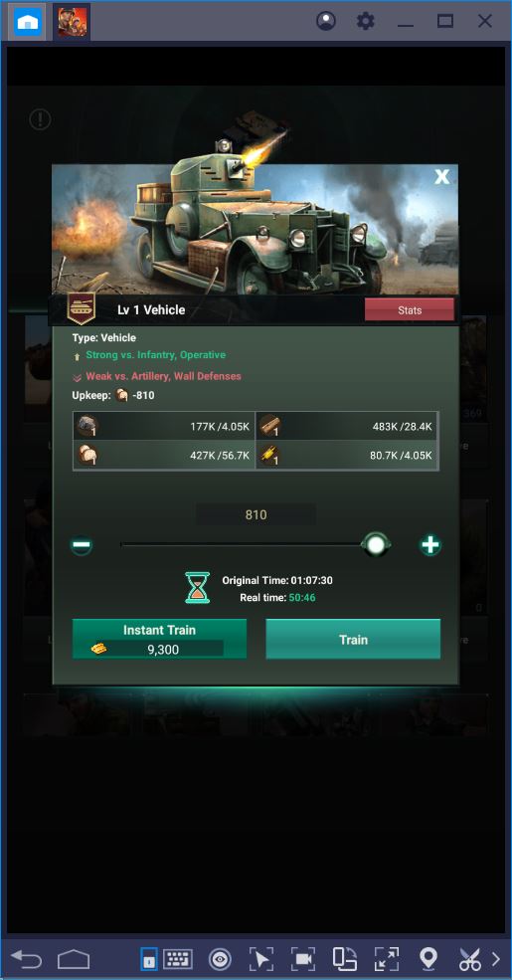Image resolution: width=512 pixels, height=980 pixels.
Task: Increase troop count with plus button
Action: 430,545
